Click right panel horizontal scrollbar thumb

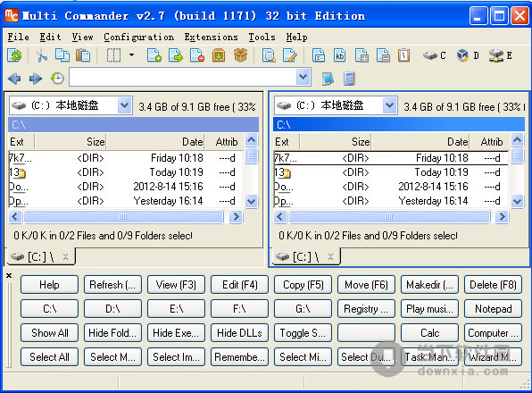pyautogui.click(x=389, y=216)
